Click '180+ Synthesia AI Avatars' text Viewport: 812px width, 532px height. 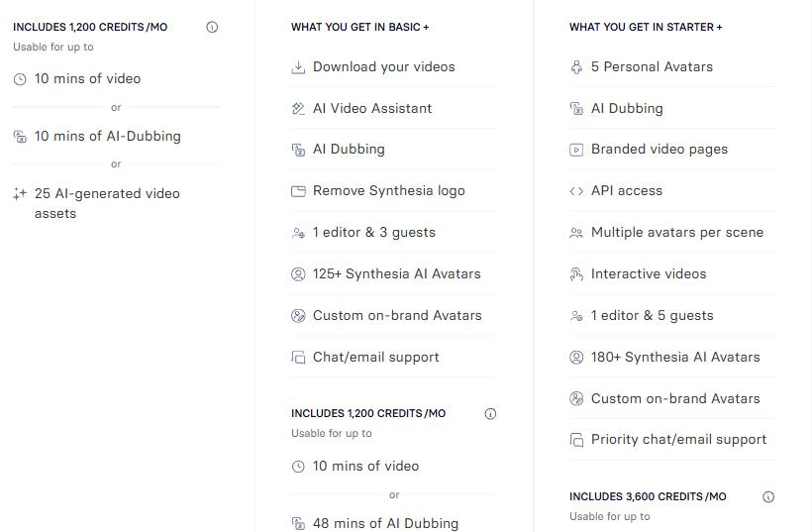(675, 357)
